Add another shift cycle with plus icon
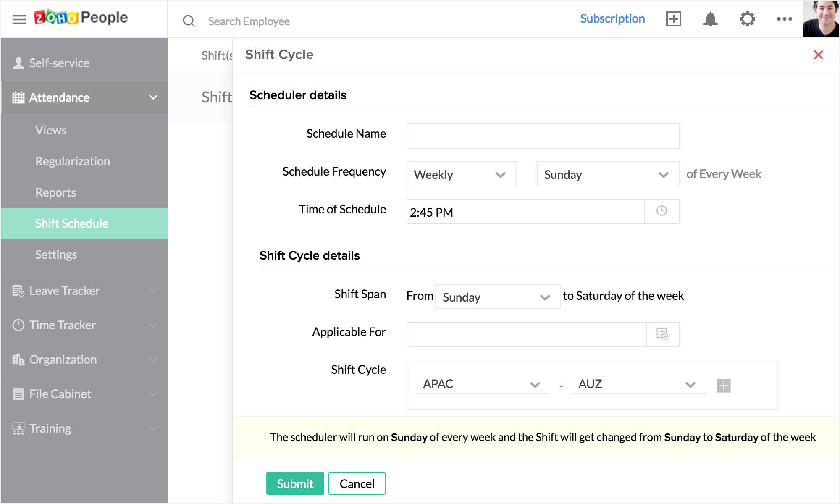840x504 pixels. [724, 385]
